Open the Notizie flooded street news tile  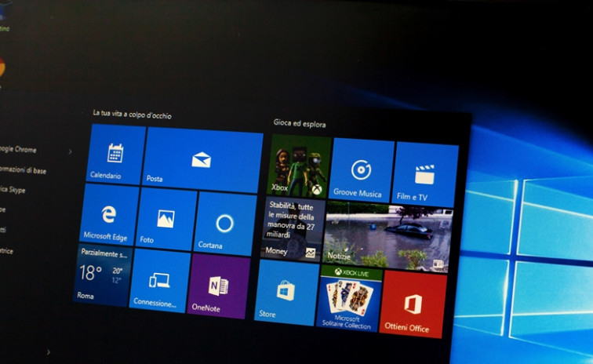388,235
